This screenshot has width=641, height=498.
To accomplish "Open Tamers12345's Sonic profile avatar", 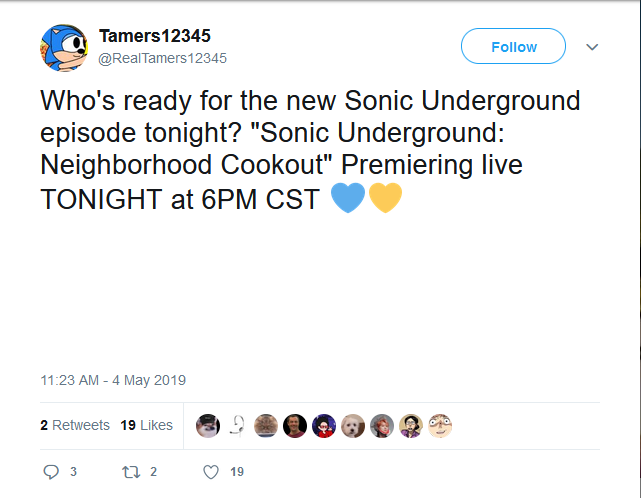I will tap(65, 47).
